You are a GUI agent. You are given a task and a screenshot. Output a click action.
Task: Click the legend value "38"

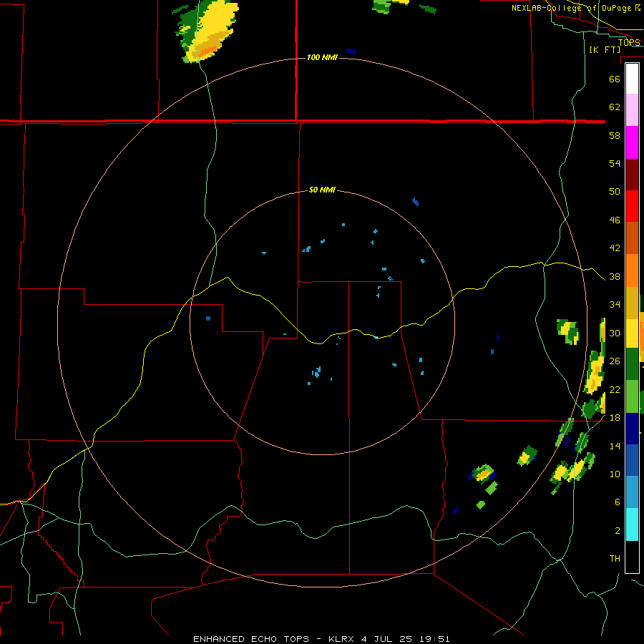(x=615, y=277)
